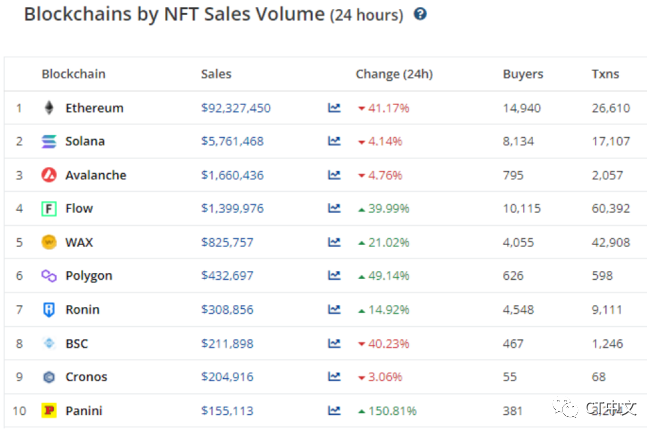Open the Flow row chart icon

tap(334, 208)
